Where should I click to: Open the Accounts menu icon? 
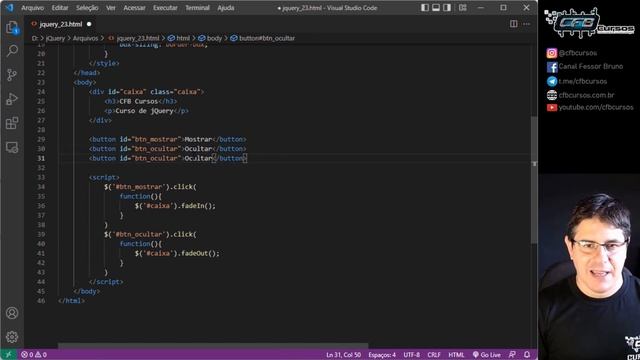tap(12, 313)
